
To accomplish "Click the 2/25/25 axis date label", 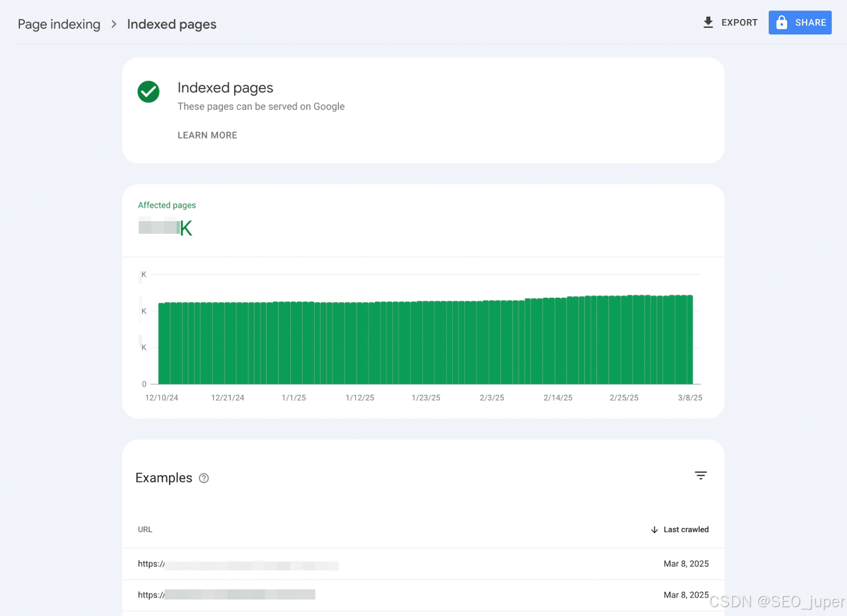I will [x=624, y=398].
